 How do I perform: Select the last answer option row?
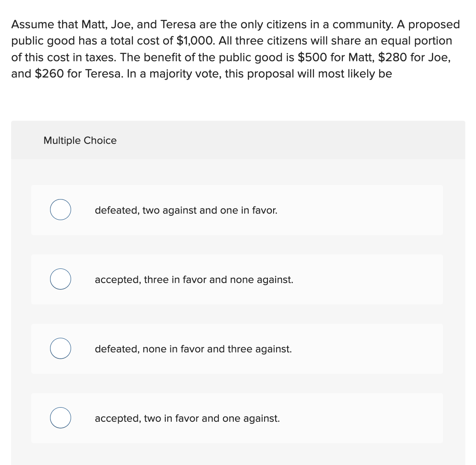[238, 417]
